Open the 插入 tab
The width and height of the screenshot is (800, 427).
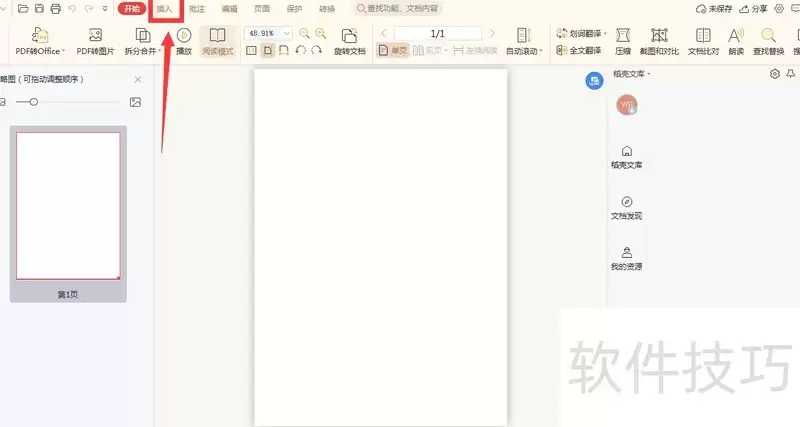tap(165, 9)
